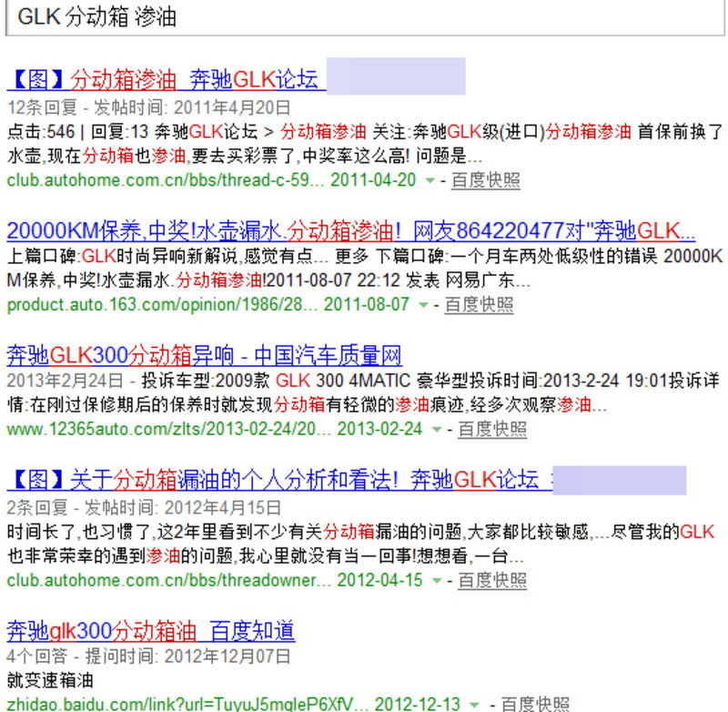Expand the dropdown arrow after 2011-04-20
This screenshot has height=712, width=728.
coord(430,180)
